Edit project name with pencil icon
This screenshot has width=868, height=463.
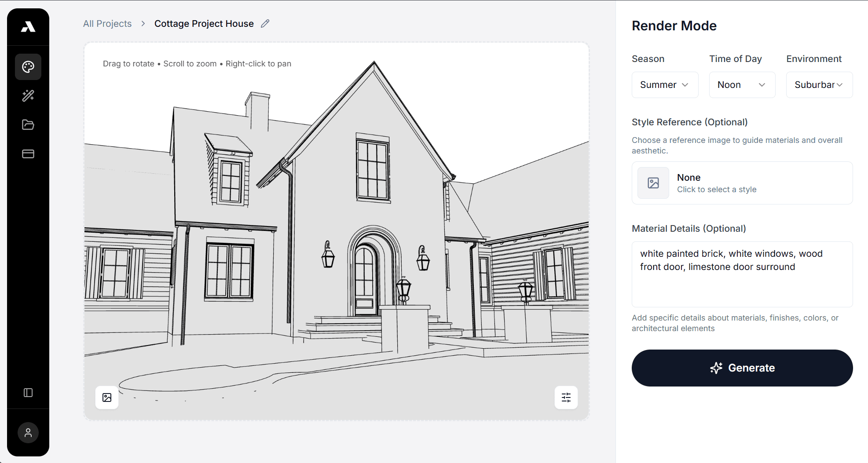(x=265, y=24)
